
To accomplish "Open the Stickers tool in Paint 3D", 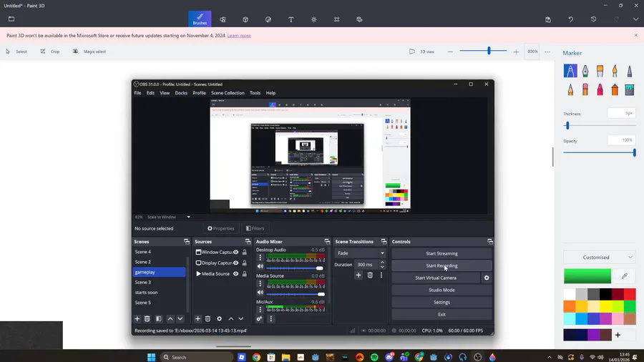I will tap(268, 19).
